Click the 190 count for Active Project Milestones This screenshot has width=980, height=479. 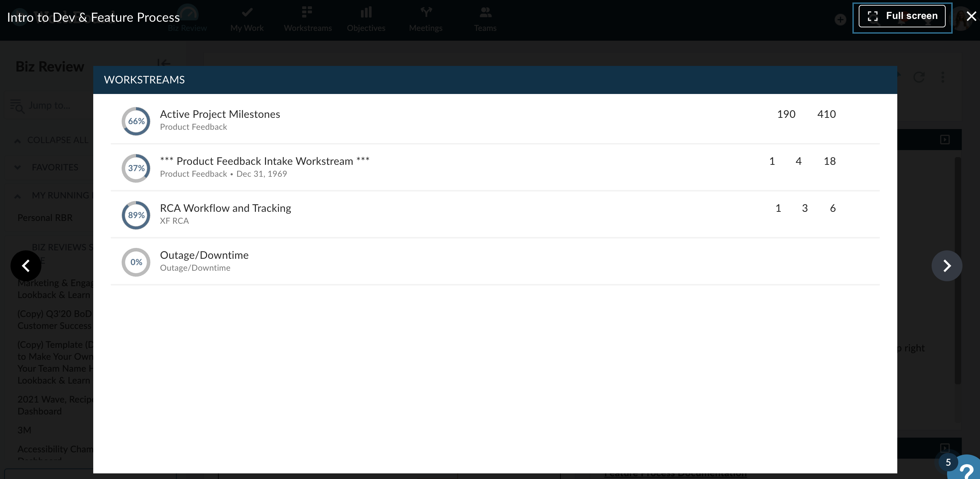(786, 114)
